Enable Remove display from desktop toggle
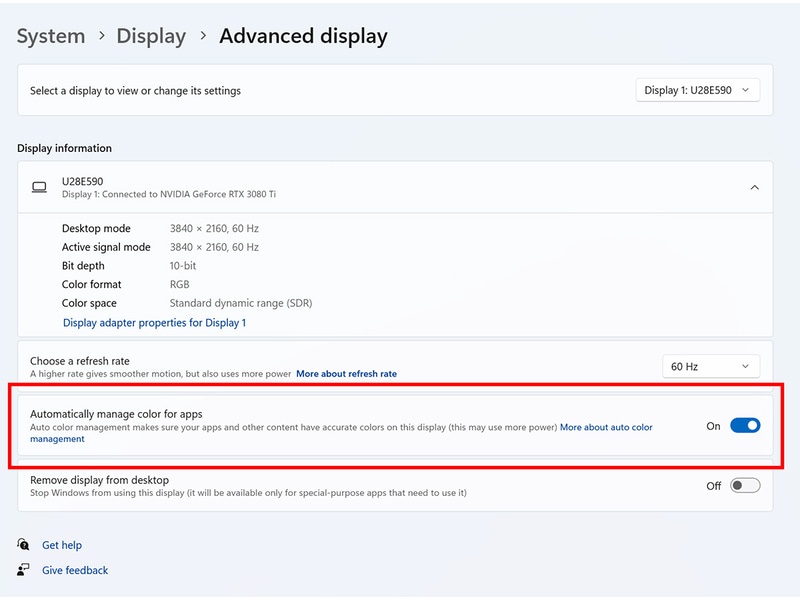 (x=745, y=486)
